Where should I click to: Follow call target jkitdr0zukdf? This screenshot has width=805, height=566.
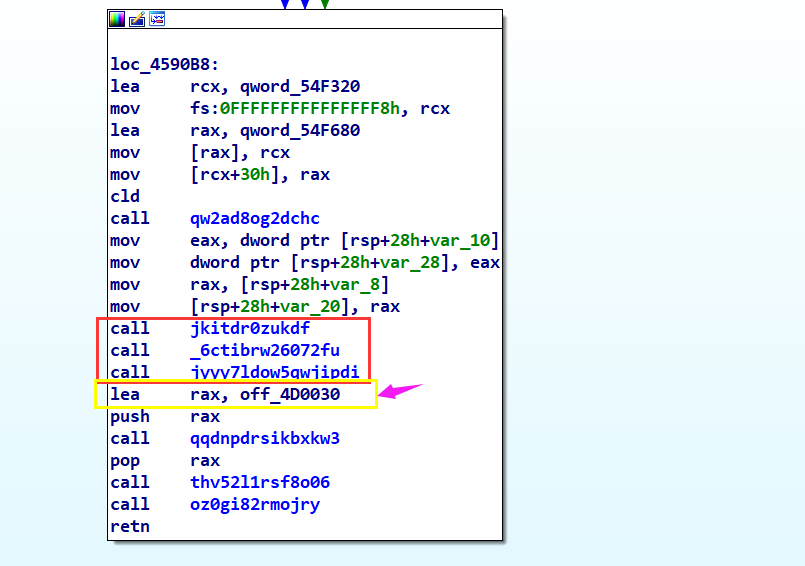tap(250, 329)
